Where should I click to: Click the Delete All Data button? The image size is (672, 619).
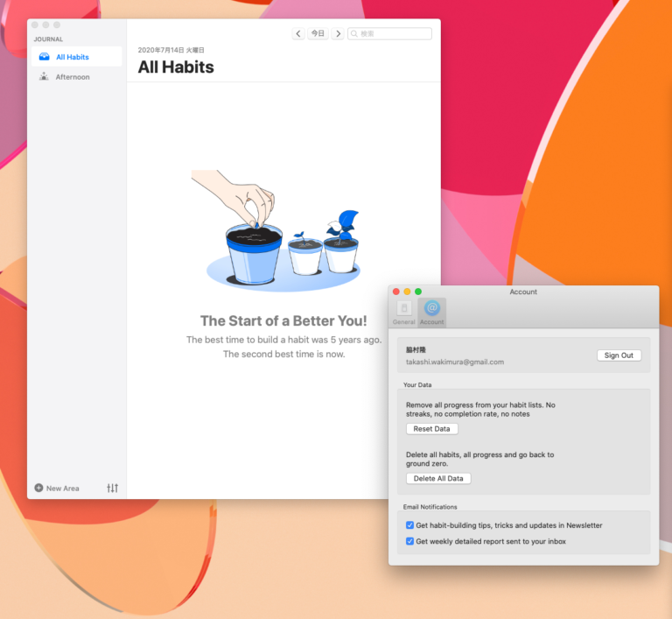coord(438,478)
